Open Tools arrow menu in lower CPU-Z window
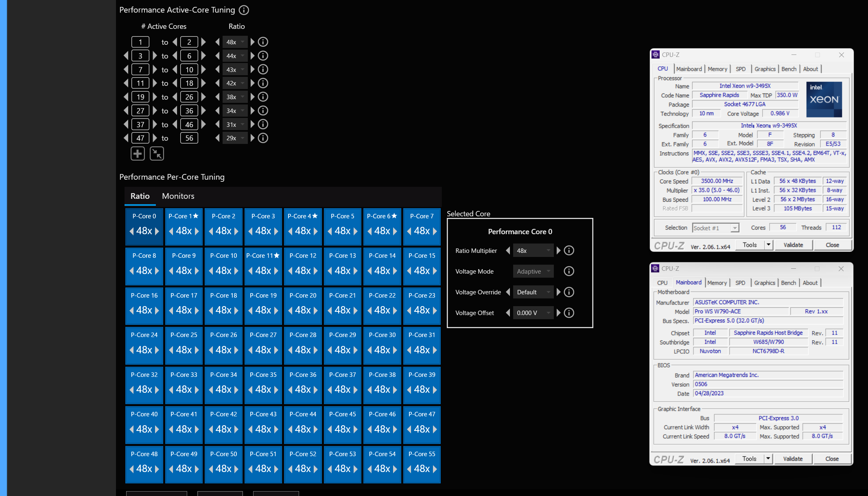 coord(768,459)
